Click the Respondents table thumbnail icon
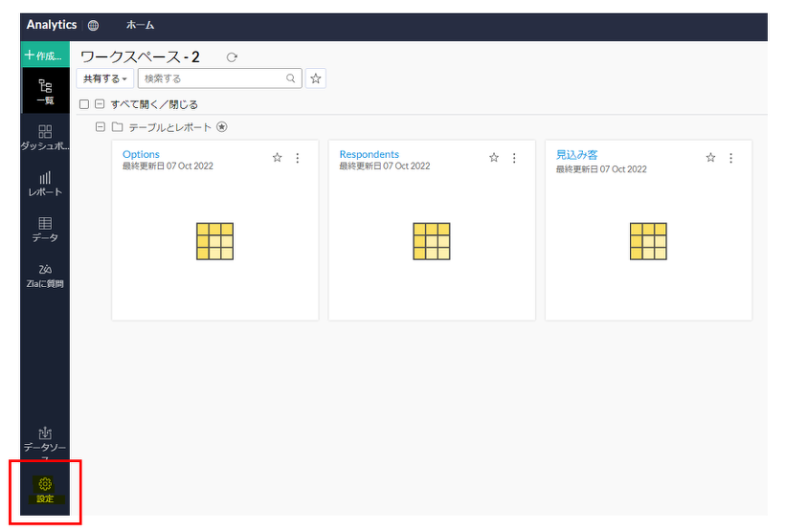785x532 pixels. coord(432,241)
